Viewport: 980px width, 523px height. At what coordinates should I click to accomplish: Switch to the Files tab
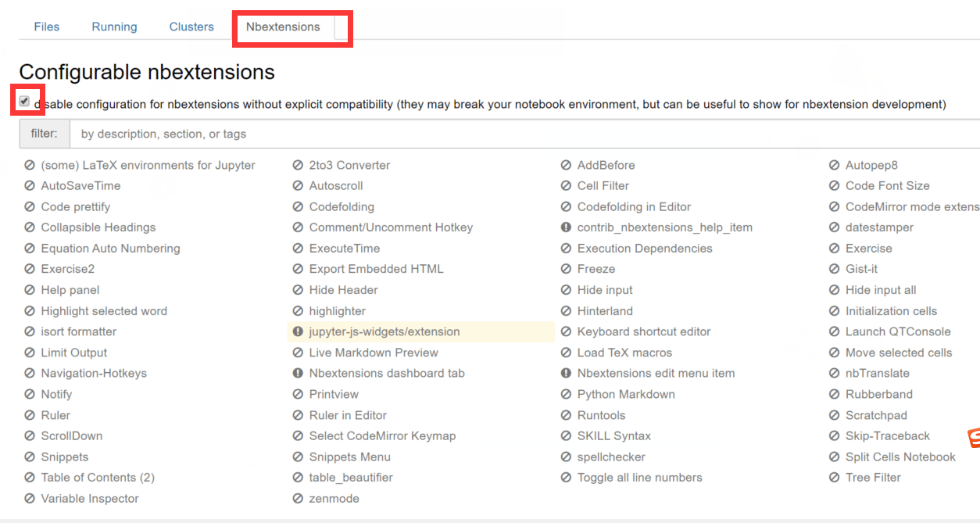(x=47, y=27)
